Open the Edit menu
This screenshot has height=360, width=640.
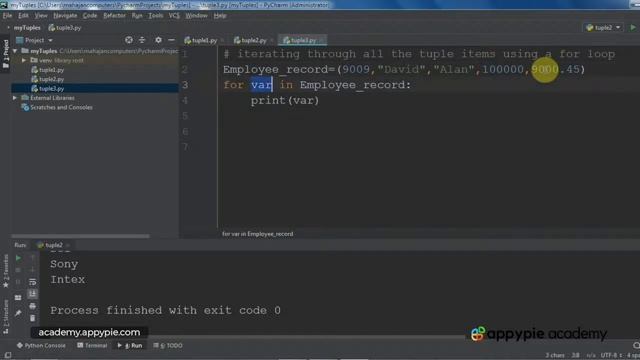[x=23, y=16]
